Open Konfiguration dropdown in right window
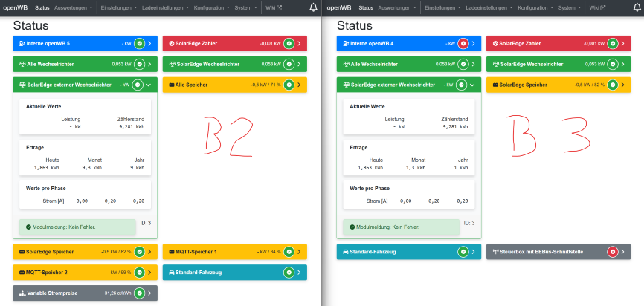Viewport: 644px width, 306px height. [535, 7]
